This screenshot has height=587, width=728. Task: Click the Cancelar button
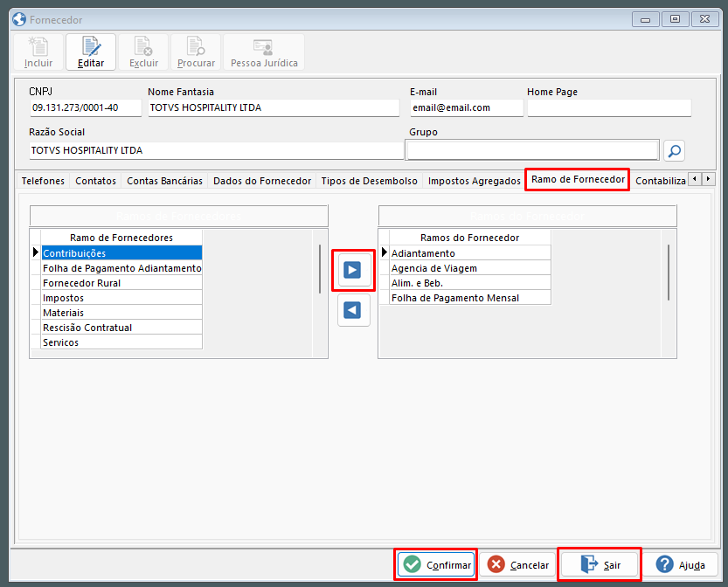tap(517, 565)
